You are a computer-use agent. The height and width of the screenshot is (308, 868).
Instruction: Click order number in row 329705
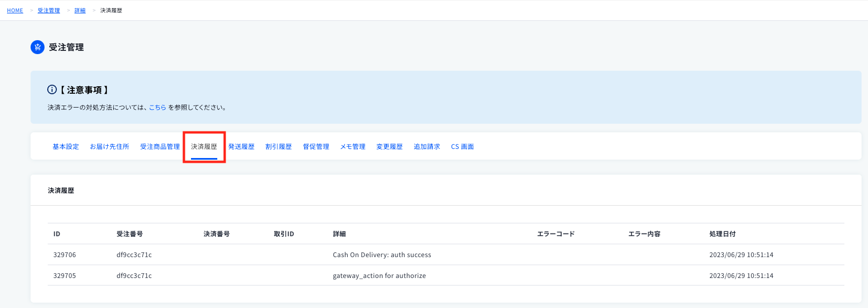point(134,276)
